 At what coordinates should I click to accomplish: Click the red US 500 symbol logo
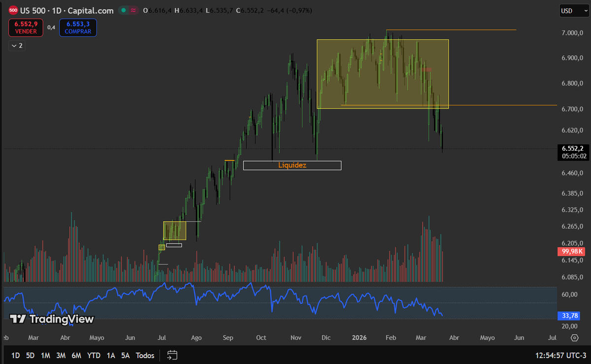coord(13,10)
